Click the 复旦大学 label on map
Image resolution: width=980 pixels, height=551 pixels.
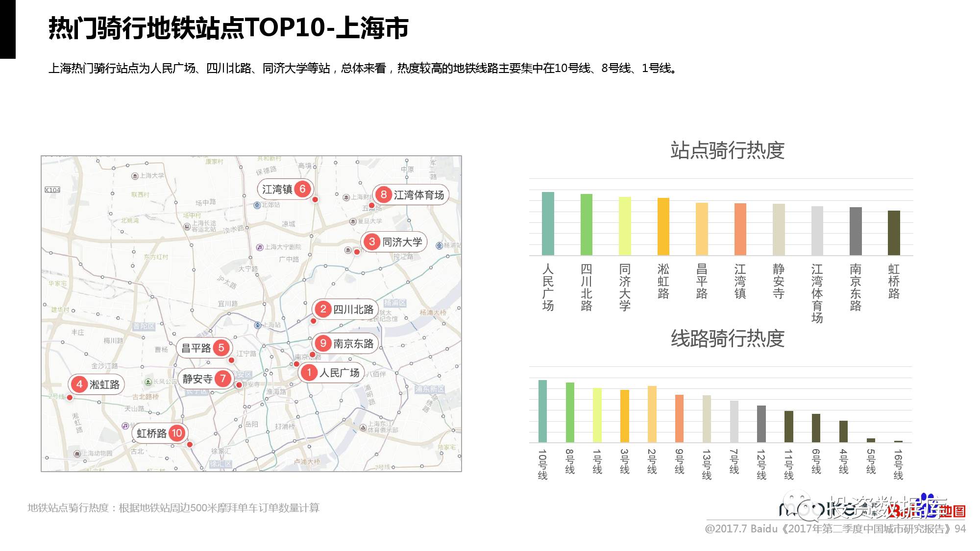(369, 221)
